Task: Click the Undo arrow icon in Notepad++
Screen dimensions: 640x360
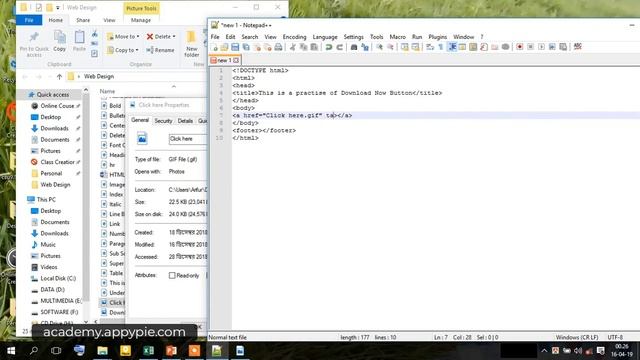Action: (x=329, y=47)
